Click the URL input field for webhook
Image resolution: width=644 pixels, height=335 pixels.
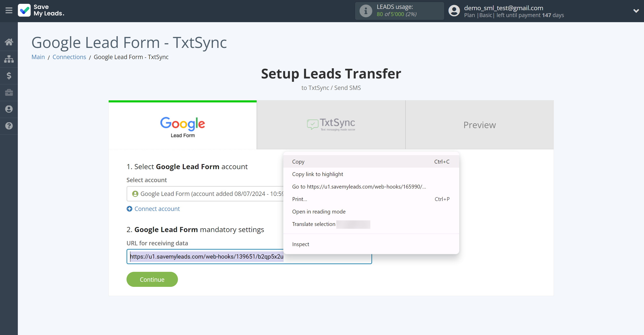[249, 256]
